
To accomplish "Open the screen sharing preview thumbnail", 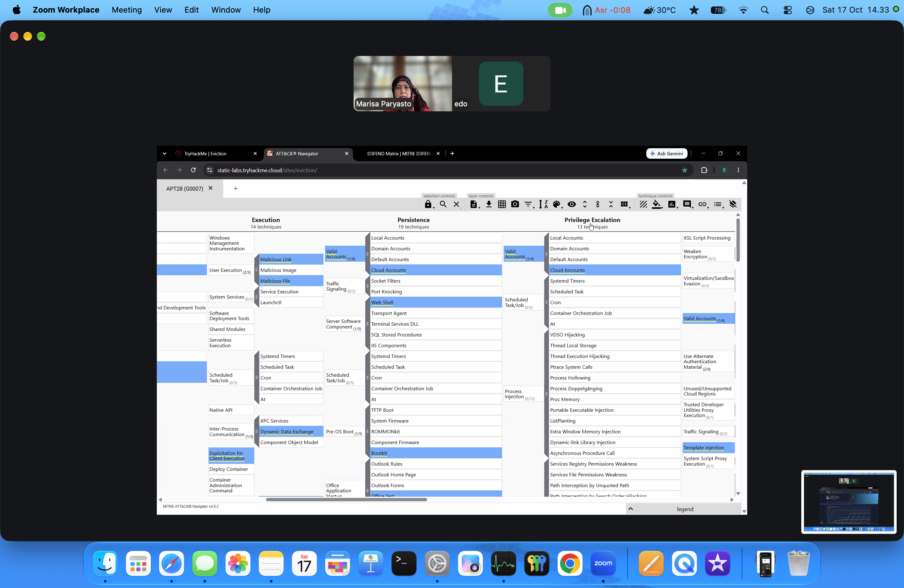I will 849,502.
